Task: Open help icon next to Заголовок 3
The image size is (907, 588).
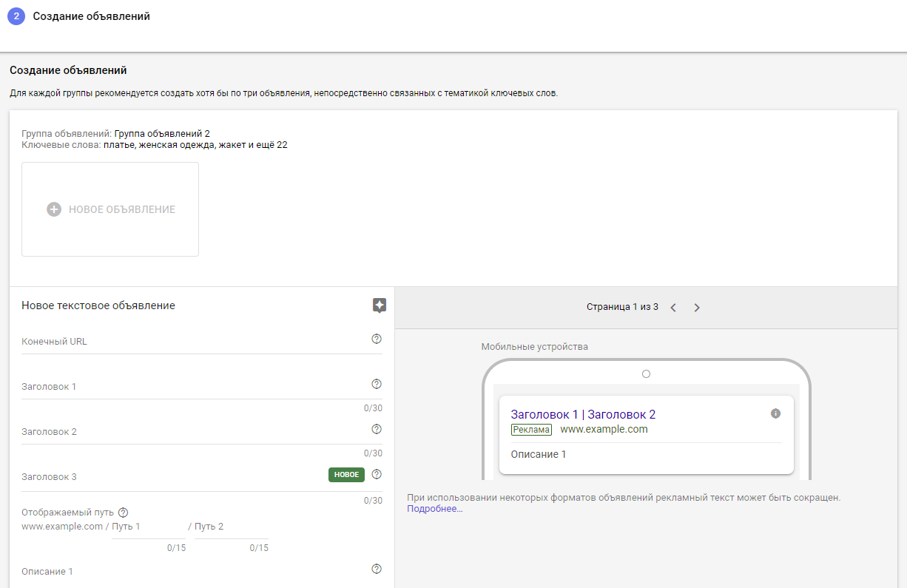Action: click(377, 474)
